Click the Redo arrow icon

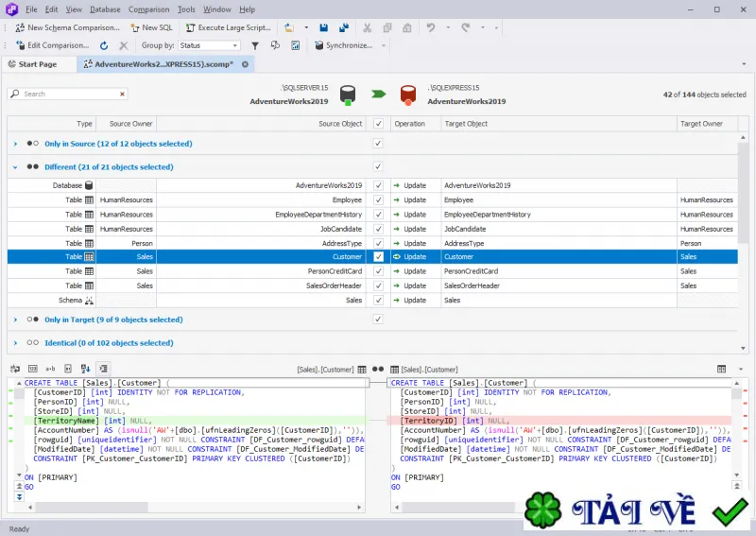tap(465, 27)
